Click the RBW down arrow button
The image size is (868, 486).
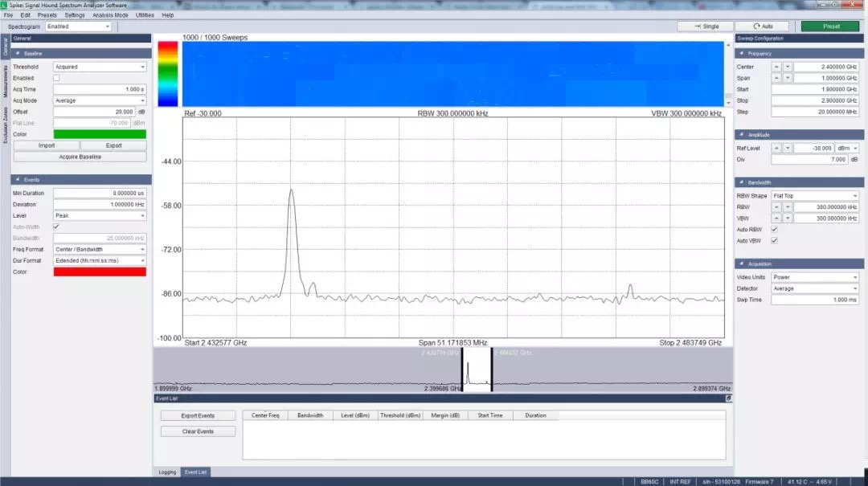788,206
